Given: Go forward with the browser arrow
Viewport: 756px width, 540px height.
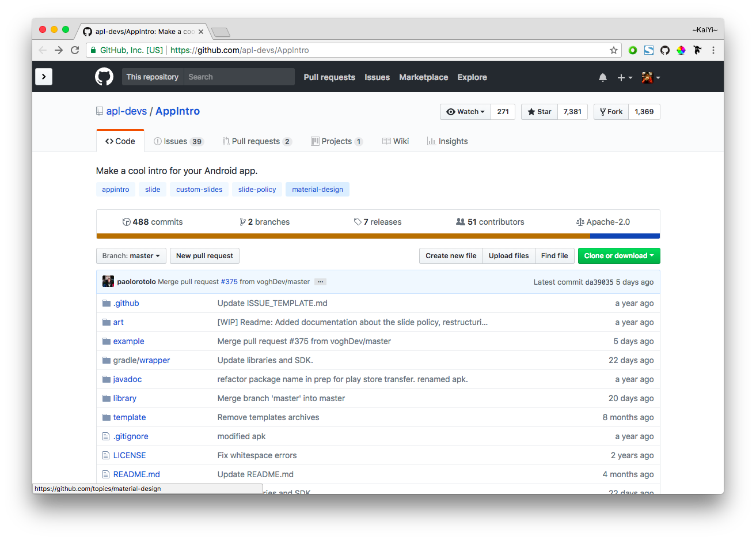Looking at the screenshot, I should [x=59, y=50].
